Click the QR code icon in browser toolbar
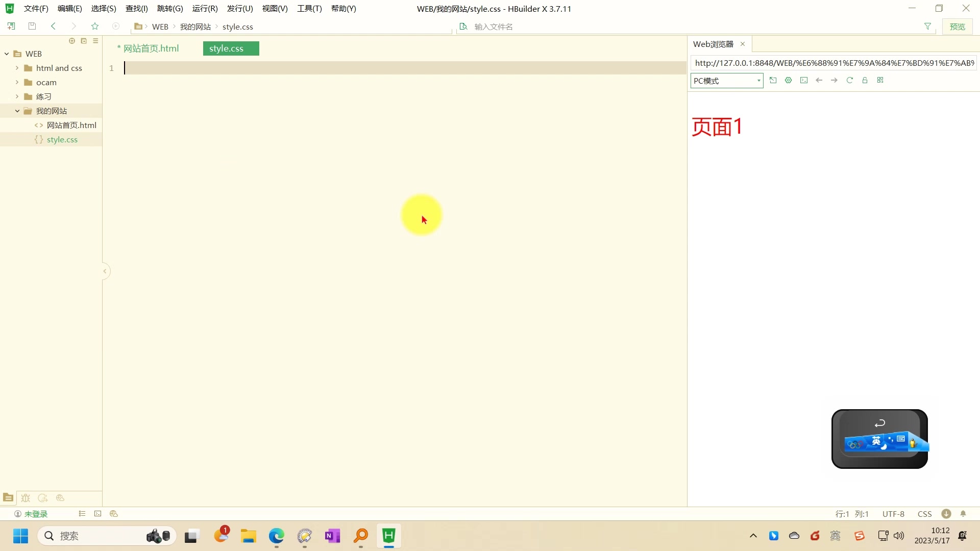This screenshot has width=980, height=551. [880, 80]
